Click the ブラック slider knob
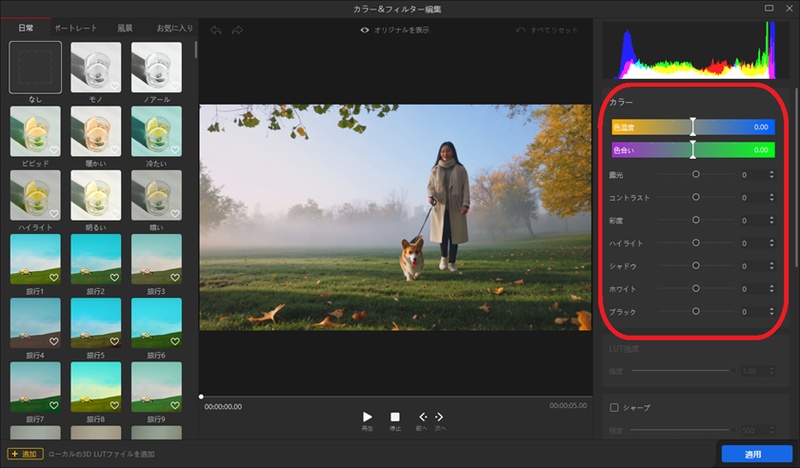Screen dimensions: 800x468 tap(696, 311)
